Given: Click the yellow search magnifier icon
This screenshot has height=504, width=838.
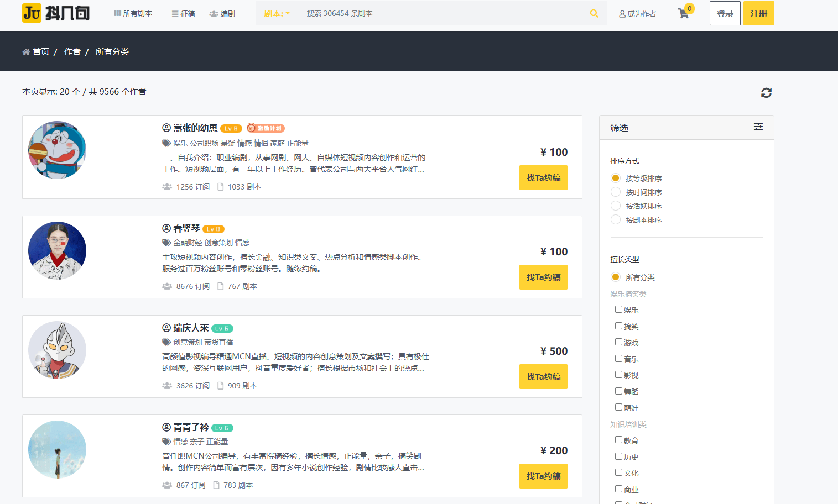Looking at the screenshot, I should 594,13.
